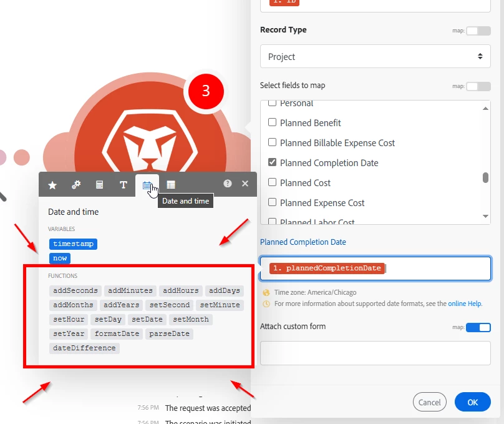Insert the addMinutes function

[x=130, y=290]
